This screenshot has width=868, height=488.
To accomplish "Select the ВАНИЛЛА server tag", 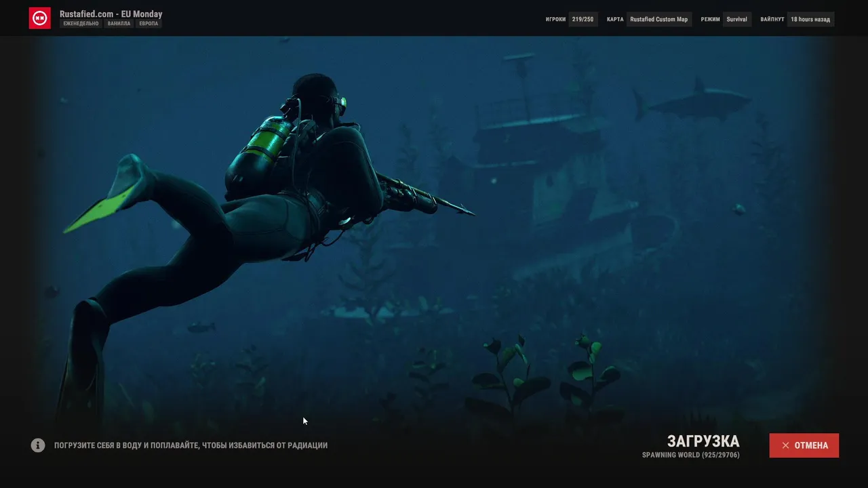I will (119, 24).
